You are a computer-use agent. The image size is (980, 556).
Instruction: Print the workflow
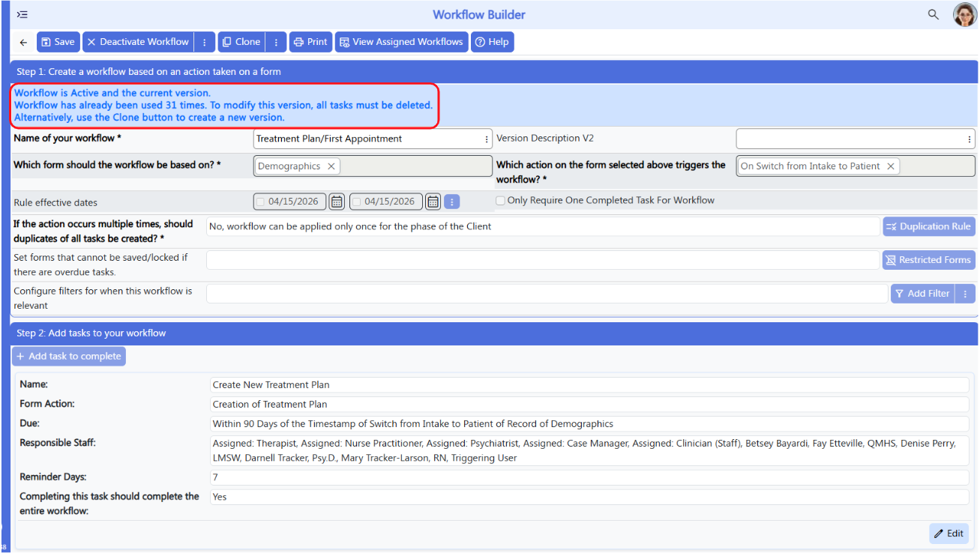pos(310,42)
